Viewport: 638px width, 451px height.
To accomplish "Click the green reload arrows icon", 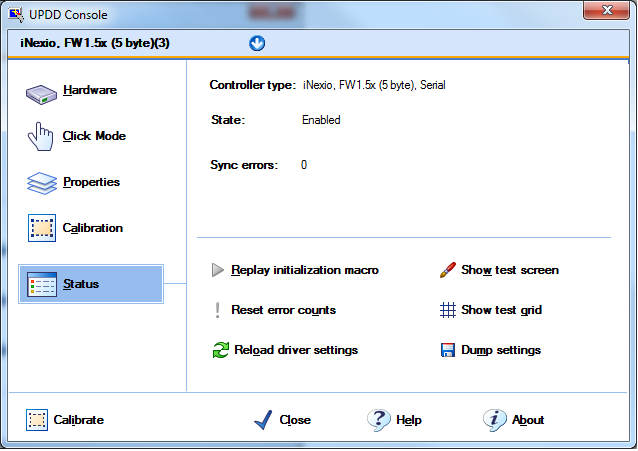I will pyautogui.click(x=221, y=350).
